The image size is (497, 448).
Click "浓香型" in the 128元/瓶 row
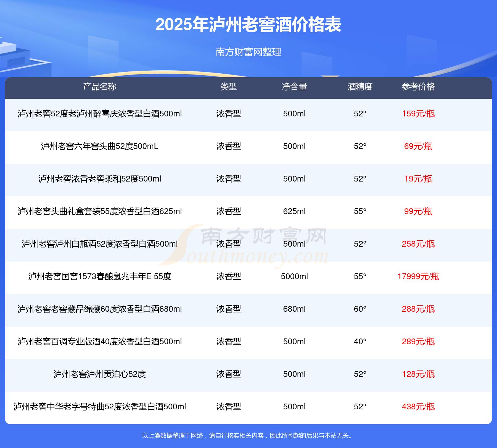click(229, 374)
